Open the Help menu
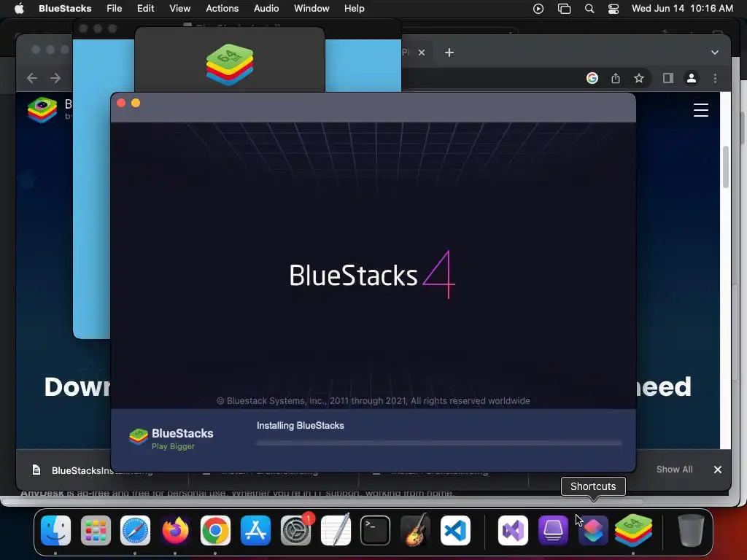Screen dimensions: 747x560 [355, 8]
